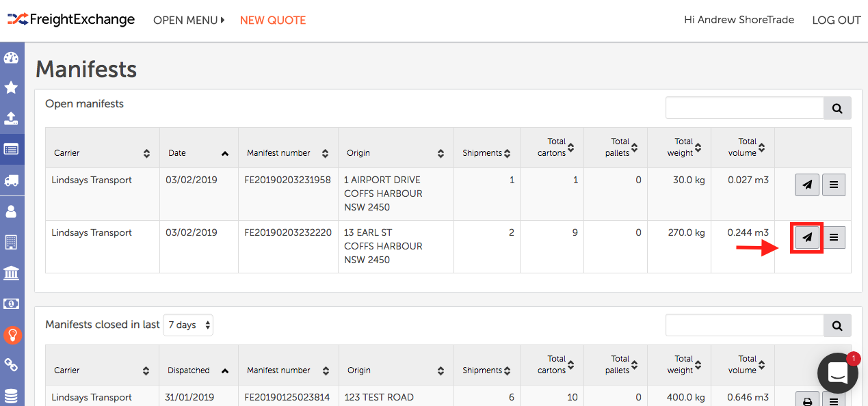
Task: Dispatch manifest FE20190203232220 with paper plane button
Action: tap(807, 237)
